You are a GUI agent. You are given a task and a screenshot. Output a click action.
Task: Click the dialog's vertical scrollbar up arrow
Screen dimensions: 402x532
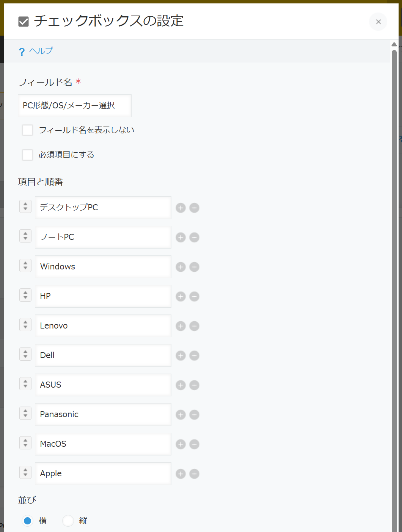click(x=394, y=44)
